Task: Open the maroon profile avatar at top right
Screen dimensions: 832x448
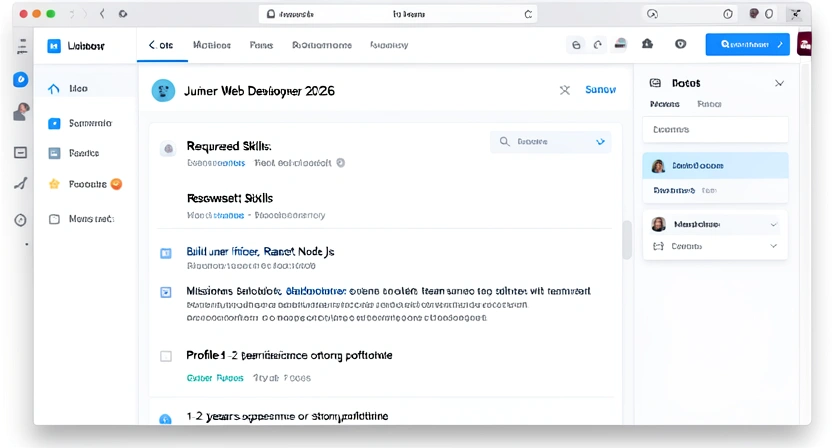Action: coord(805,45)
